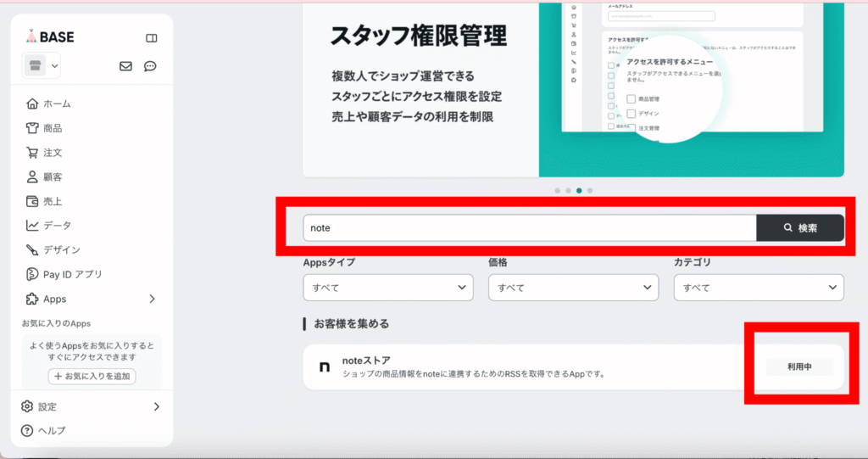
Task: Select the first carousel dot
Action: [x=558, y=191]
